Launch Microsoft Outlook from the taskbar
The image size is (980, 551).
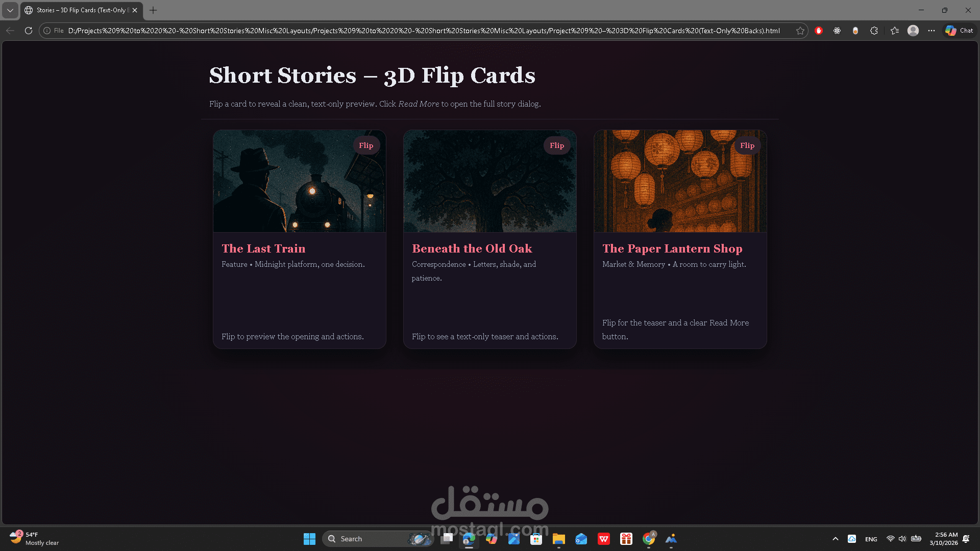(580, 538)
